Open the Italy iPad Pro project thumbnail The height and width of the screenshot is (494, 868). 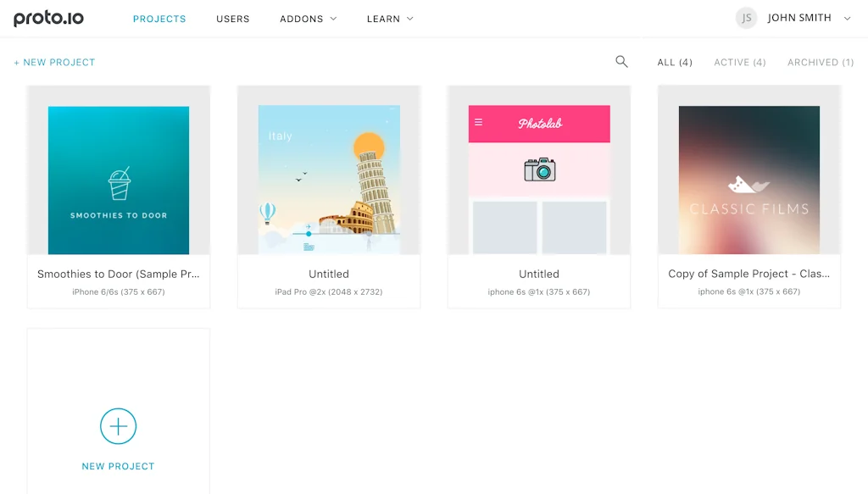coord(328,178)
